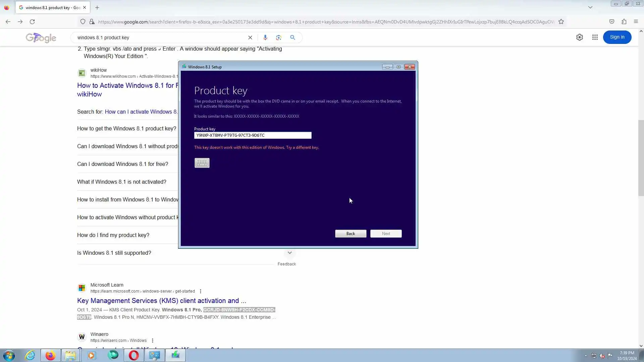Expand "Can I download Windows 8.1 for free?"
This screenshot has width=644, height=362.
tap(122, 164)
